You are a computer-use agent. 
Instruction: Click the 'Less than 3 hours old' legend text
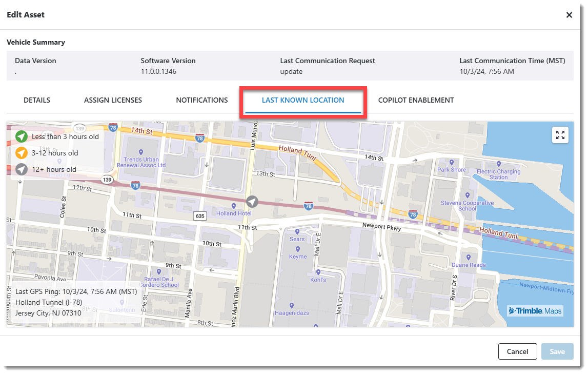click(x=65, y=136)
